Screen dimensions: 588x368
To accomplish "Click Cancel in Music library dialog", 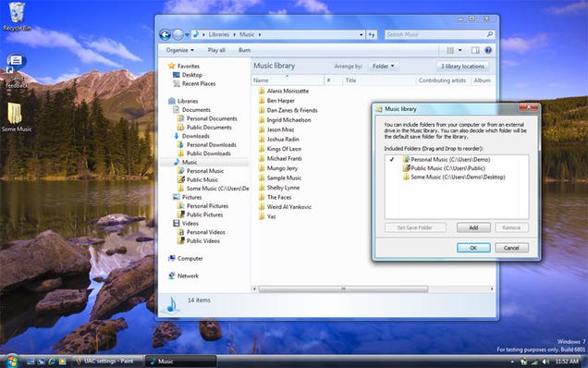I will pyautogui.click(x=511, y=248).
